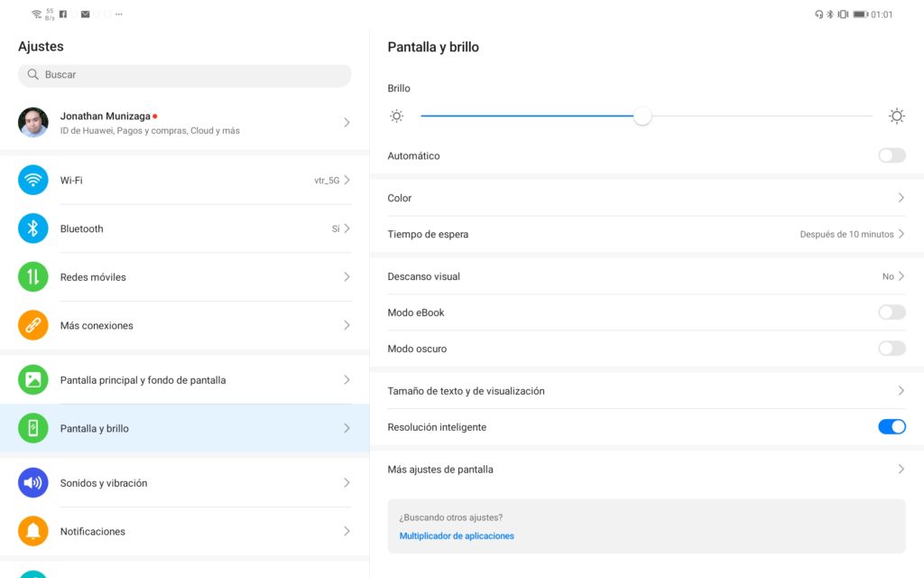The image size is (924, 578).
Task: Open the Redes móviles icon
Action: point(33,277)
